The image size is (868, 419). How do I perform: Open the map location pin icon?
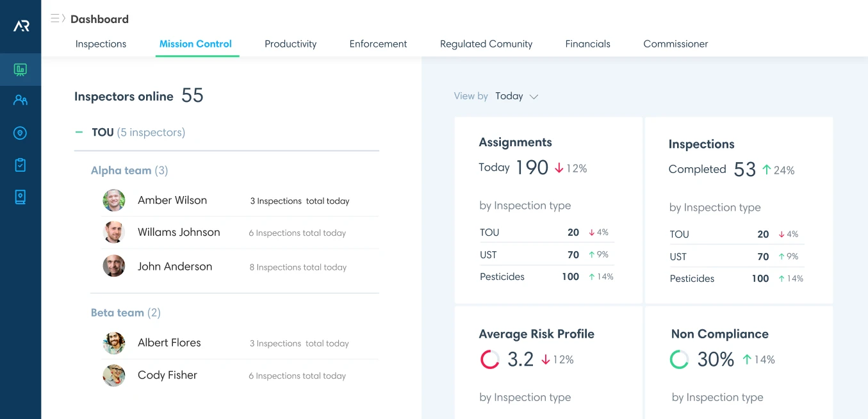(20, 133)
